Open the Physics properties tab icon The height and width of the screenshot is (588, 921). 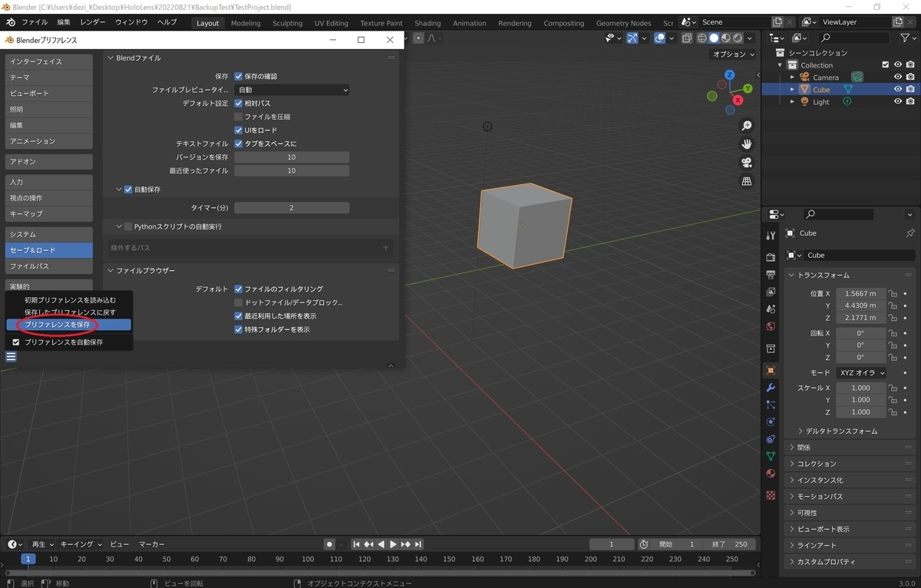771,422
